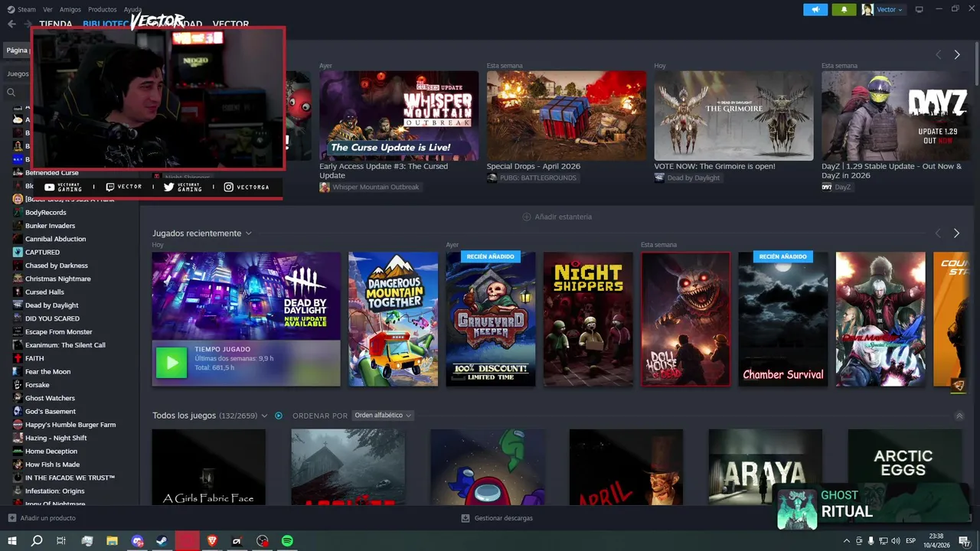
Task: Show hidden system tray icons
Action: [847, 541]
